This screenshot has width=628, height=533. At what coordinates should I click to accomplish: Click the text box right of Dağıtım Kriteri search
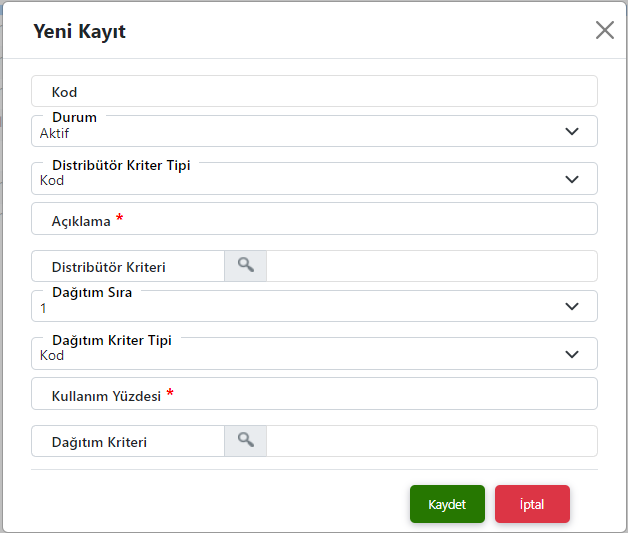click(x=431, y=442)
